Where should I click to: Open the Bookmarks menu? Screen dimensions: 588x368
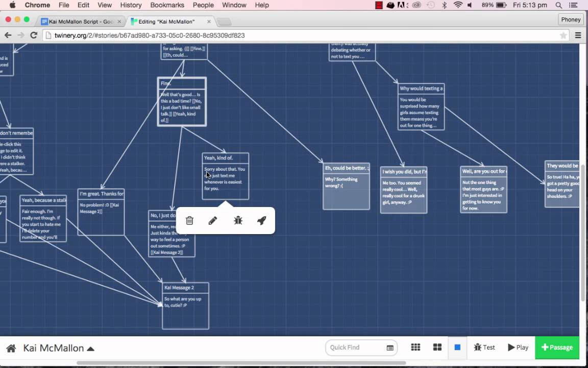[x=167, y=5]
